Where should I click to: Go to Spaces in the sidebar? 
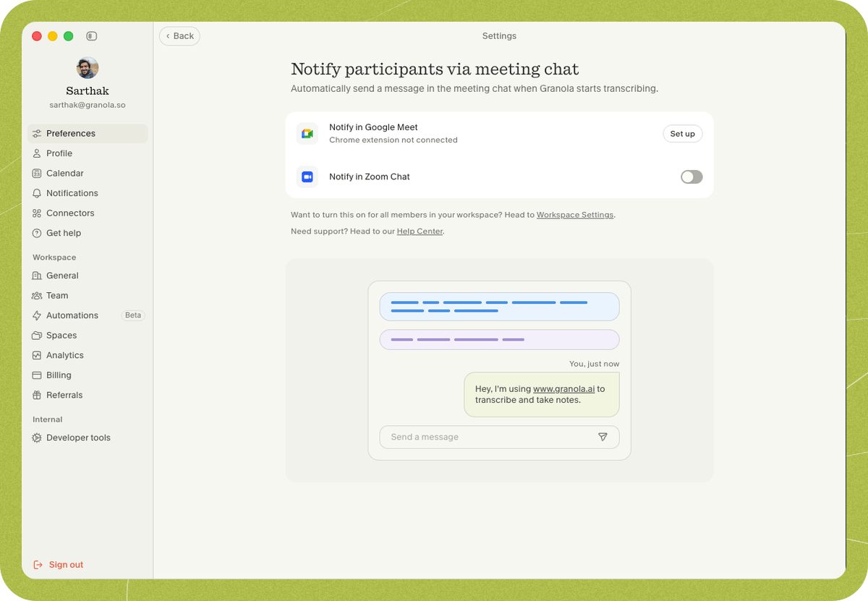(88, 336)
